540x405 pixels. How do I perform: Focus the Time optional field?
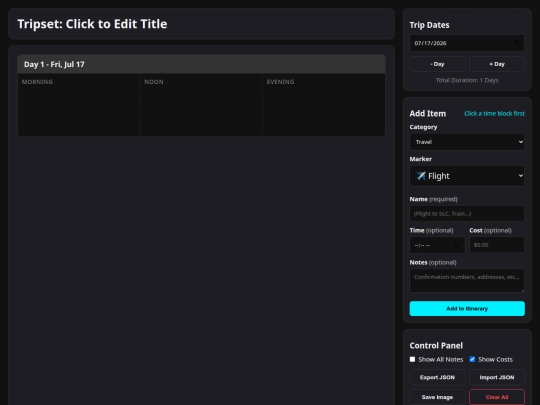coord(437,245)
